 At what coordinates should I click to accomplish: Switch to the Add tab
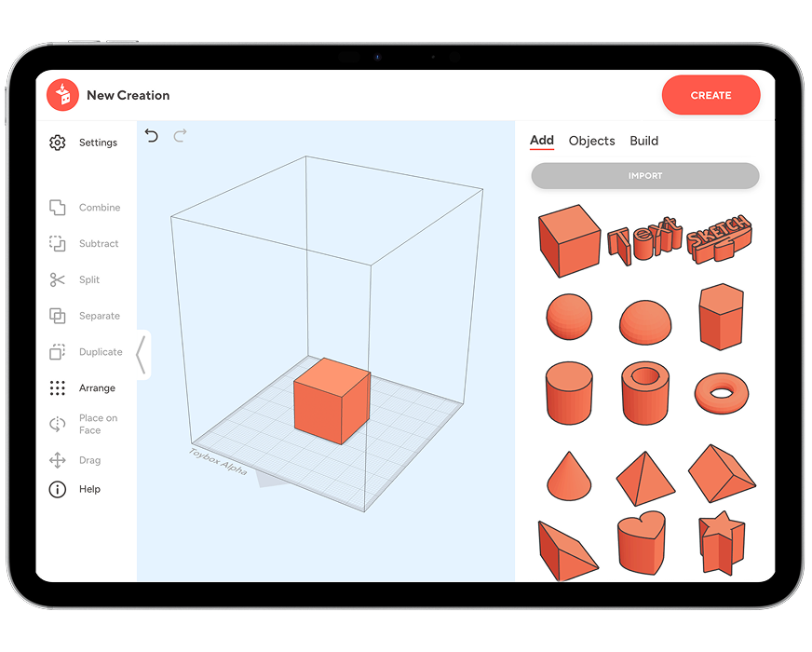click(x=542, y=141)
